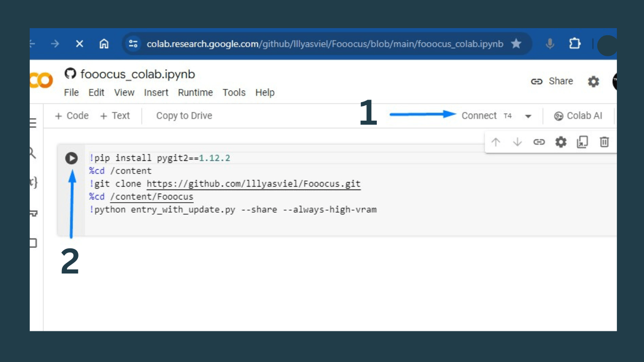Open variables {x} sidebar panel

33,183
